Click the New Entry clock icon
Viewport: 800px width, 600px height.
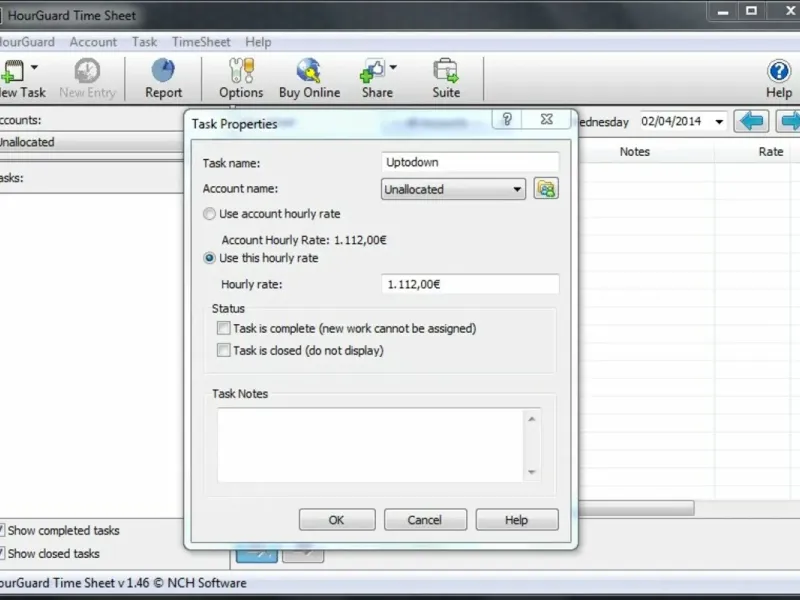point(87,71)
